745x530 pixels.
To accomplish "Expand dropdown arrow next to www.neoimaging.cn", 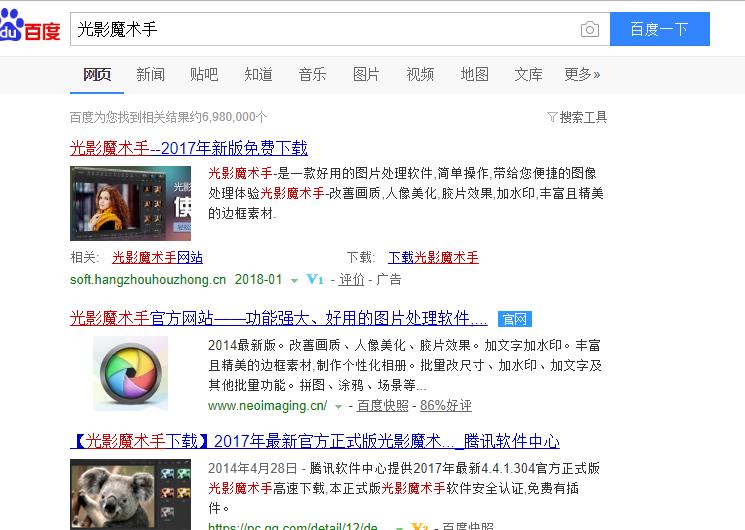I will click(338, 406).
